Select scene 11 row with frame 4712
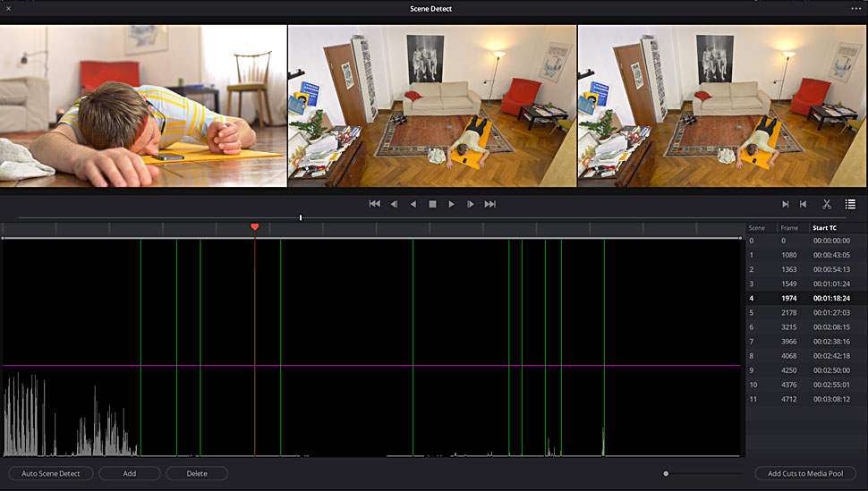 click(x=806, y=399)
